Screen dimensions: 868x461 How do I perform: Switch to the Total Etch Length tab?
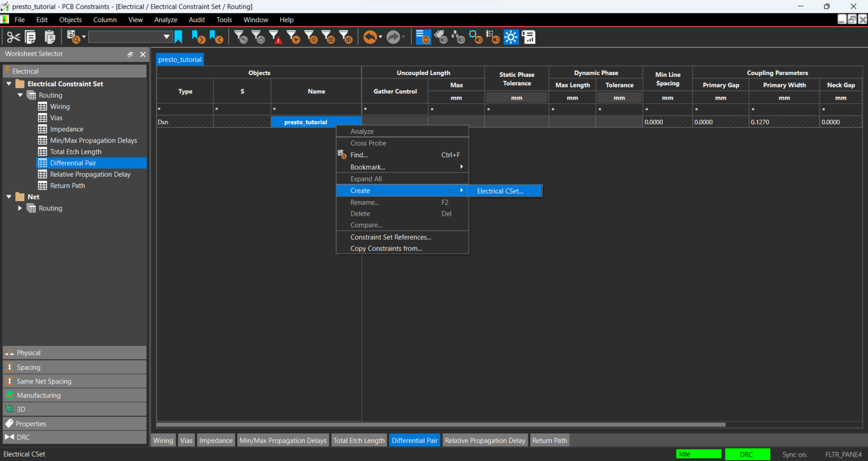click(359, 440)
